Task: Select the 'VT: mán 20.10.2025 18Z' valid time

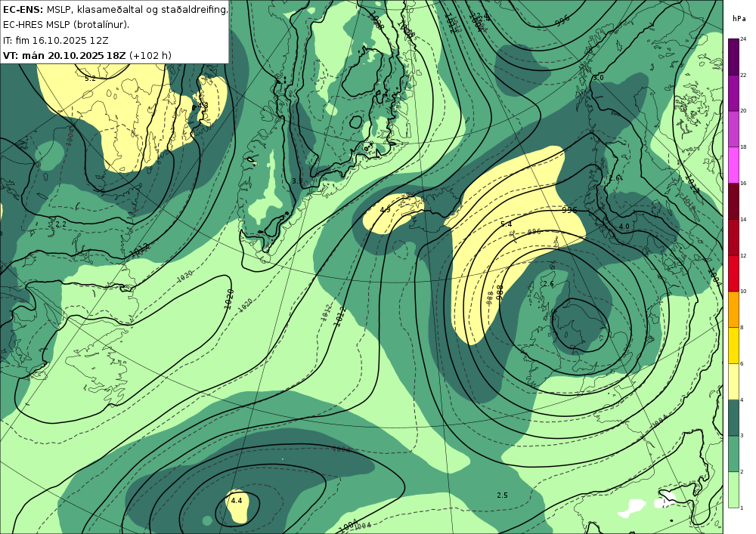Action: 64,55
